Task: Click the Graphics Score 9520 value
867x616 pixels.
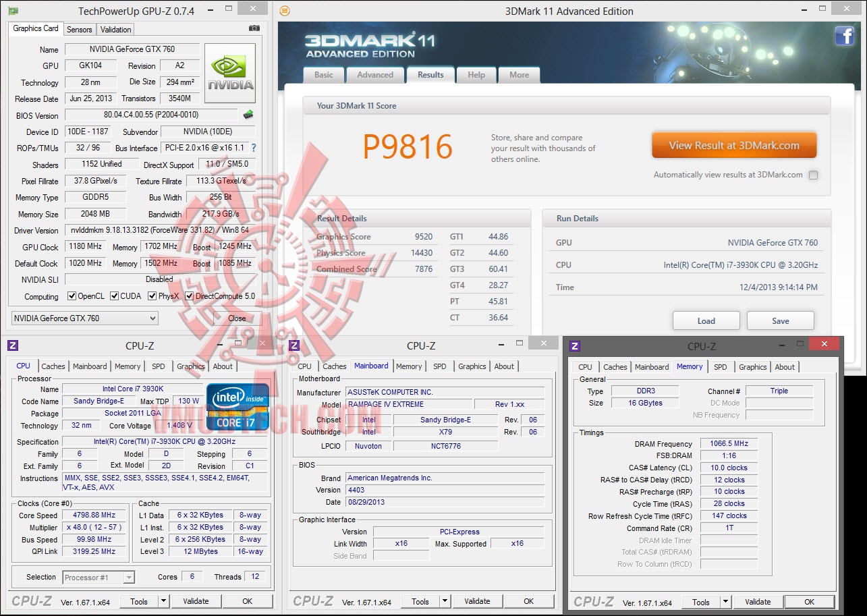Action: click(424, 237)
